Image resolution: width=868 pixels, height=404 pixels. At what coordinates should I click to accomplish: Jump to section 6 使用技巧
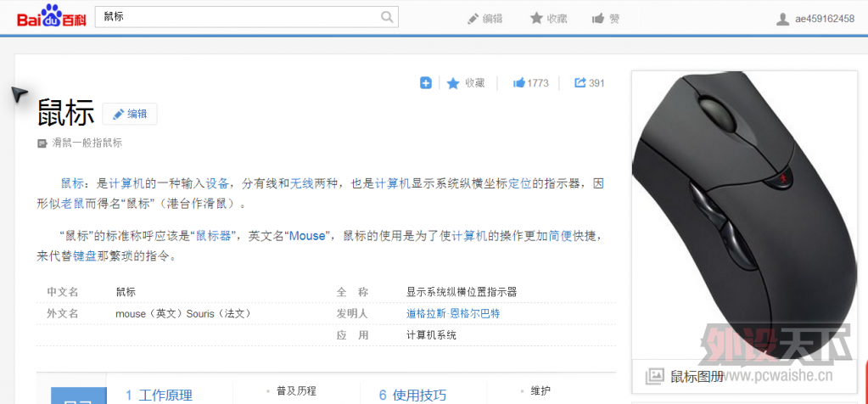[x=412, y=396]
